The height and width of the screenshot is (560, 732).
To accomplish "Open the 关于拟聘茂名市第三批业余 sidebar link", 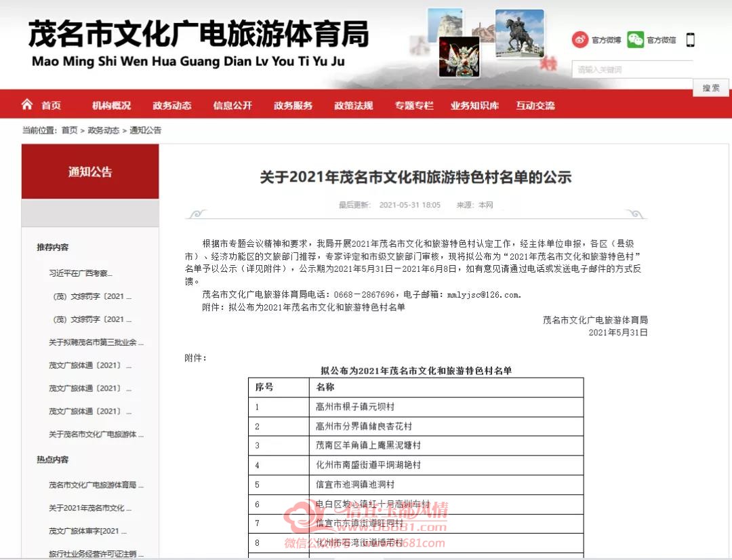I will [96, 342].
